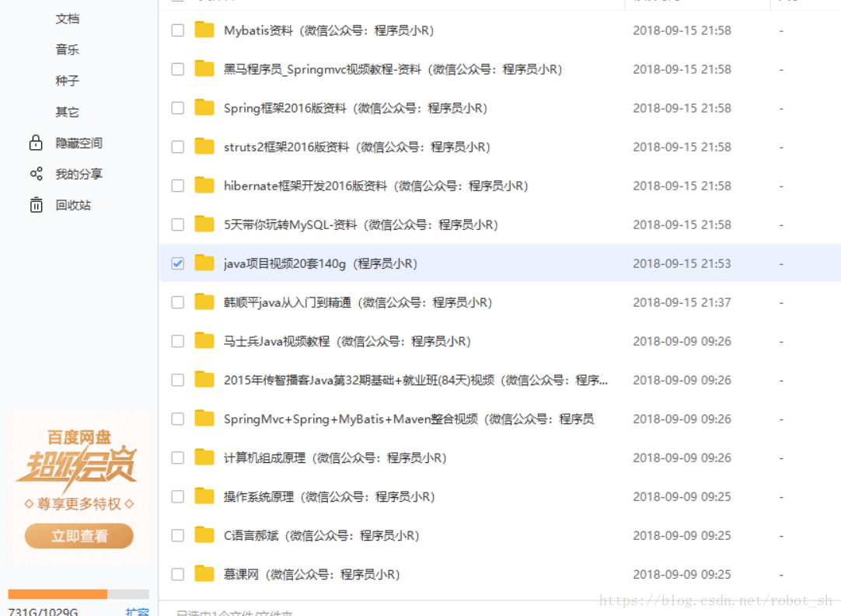This screenshot has height=616, width=841.
Task: Click the trash icon for 回收站
Action: click(x=36, y=205)
